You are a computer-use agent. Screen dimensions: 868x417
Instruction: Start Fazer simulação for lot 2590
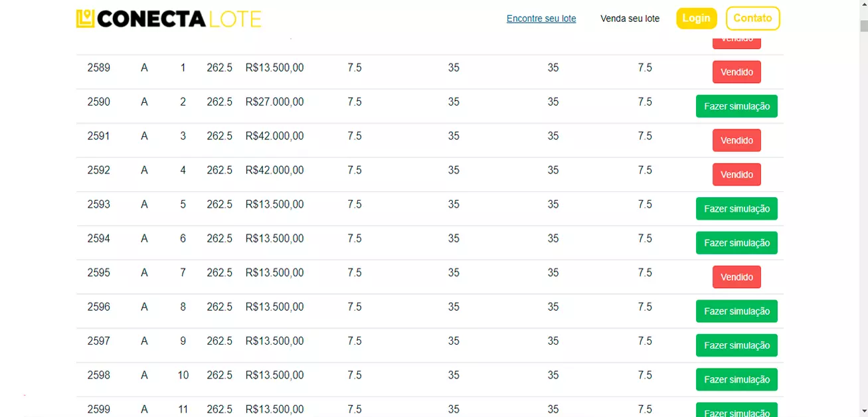[x=737, y=106]
